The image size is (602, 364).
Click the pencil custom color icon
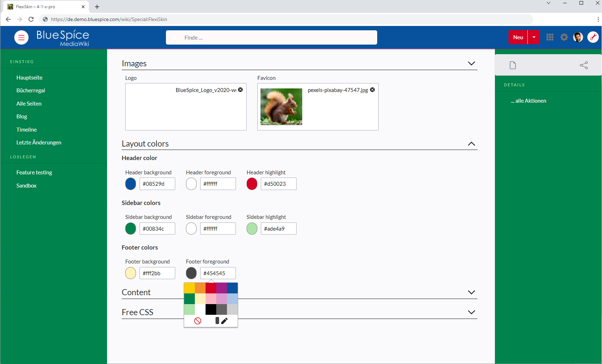(x=224, y=321)
